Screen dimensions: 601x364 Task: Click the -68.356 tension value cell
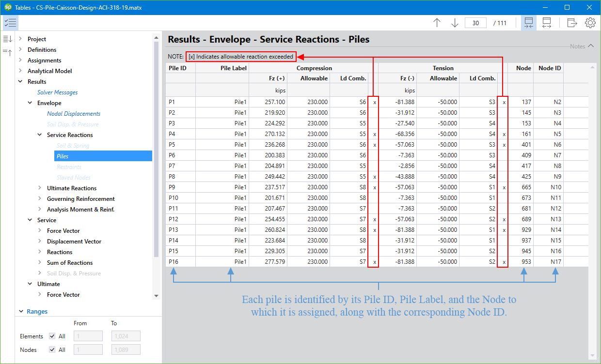coord(397,134)
